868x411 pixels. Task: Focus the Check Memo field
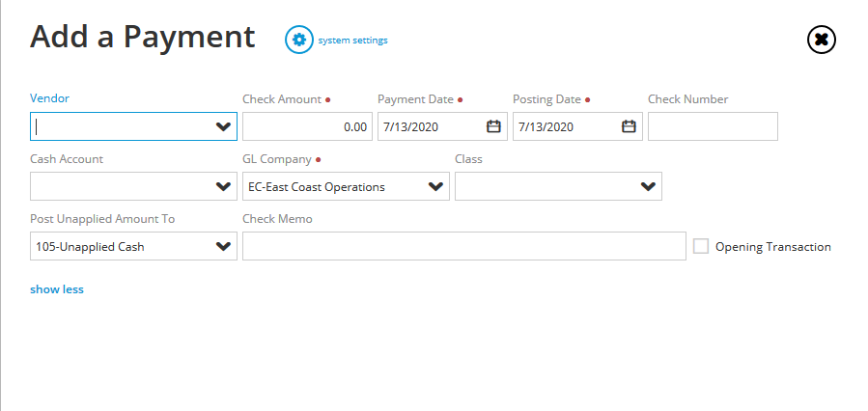coord(464,246)
